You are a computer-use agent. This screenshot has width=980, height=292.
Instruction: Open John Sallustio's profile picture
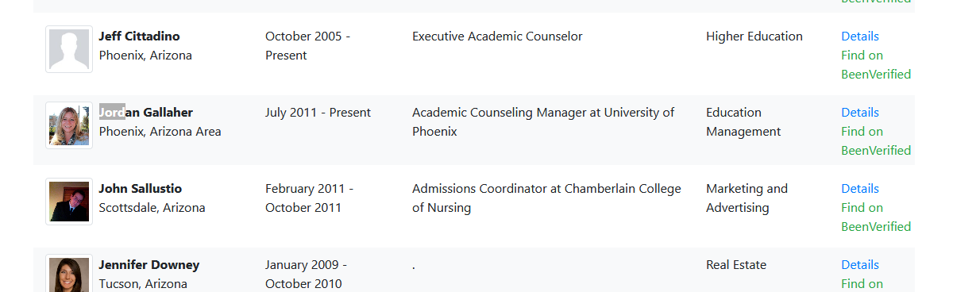tap(69, 202)
